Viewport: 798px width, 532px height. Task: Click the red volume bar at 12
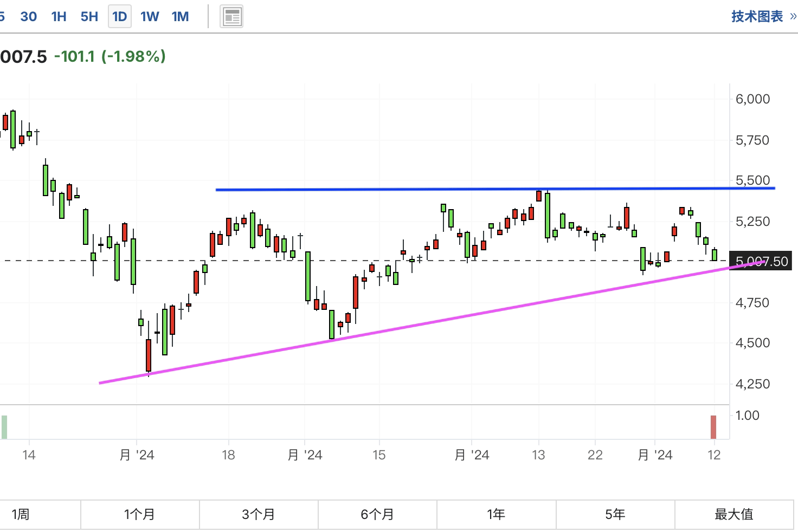713,427
